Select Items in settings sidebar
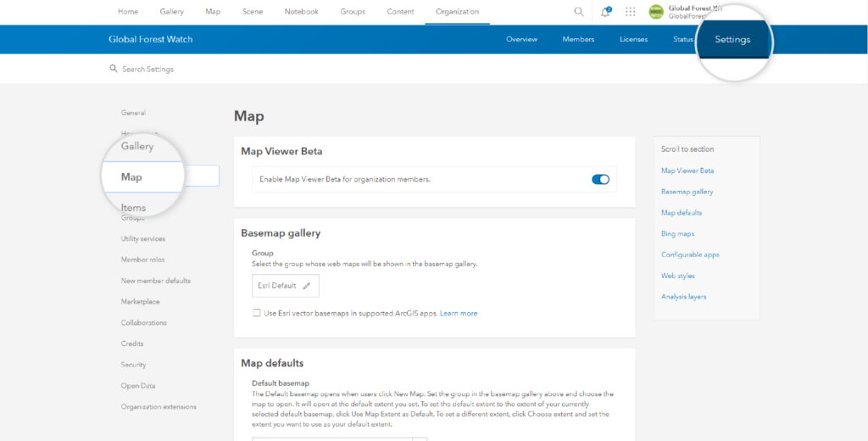Screen dimensions: 868x441 133,207
